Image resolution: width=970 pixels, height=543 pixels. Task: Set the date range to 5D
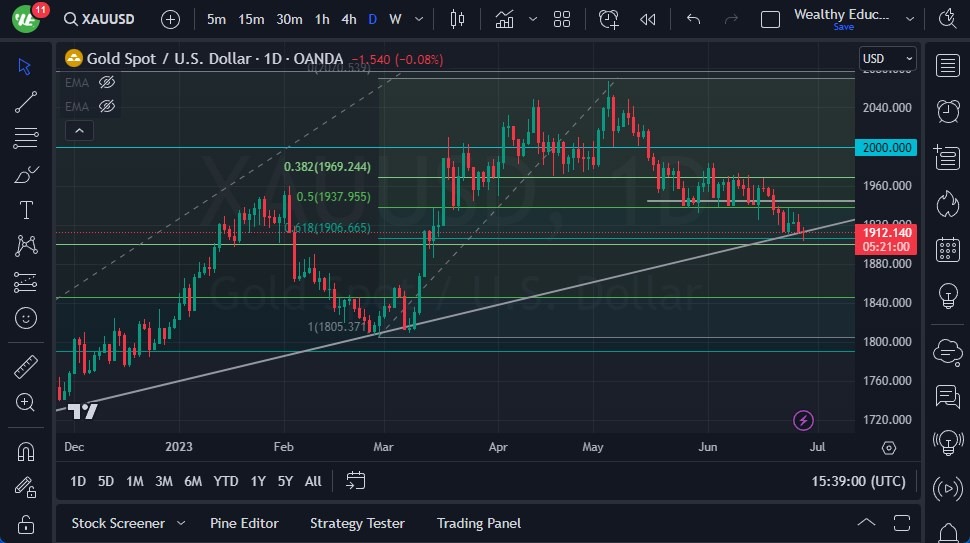pos(106,481)
